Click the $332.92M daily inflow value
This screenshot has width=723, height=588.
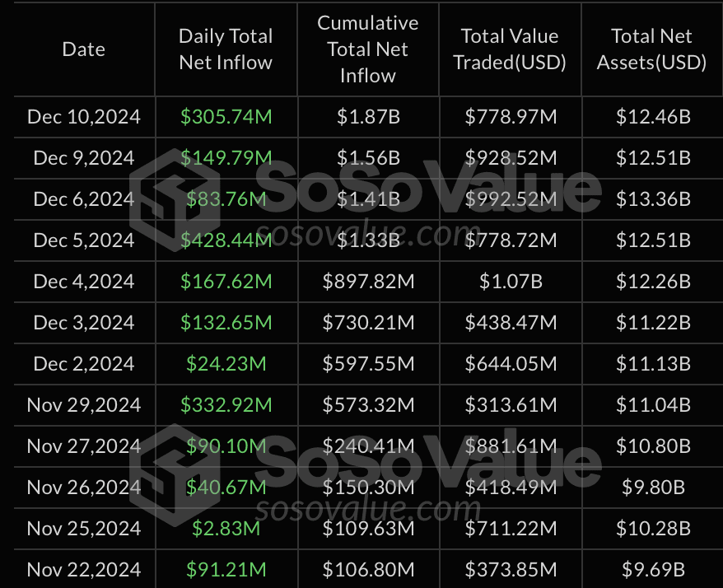tap(226, 405)
